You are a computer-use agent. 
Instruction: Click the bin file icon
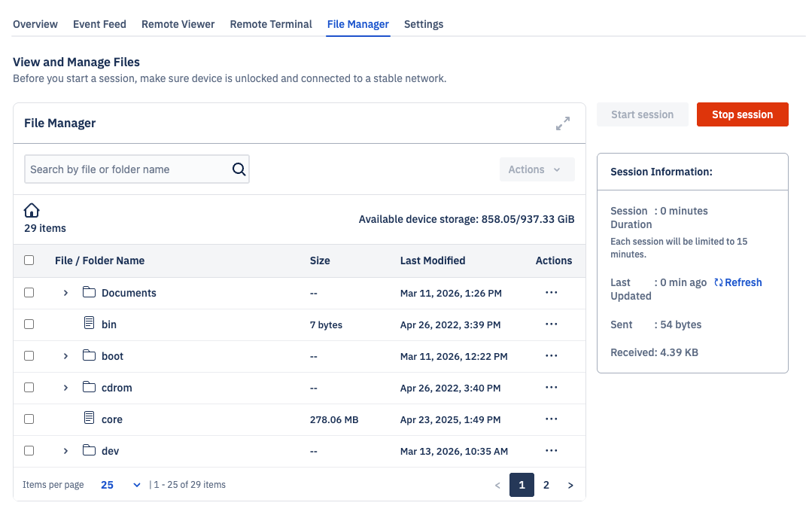[x=90, y=324]
